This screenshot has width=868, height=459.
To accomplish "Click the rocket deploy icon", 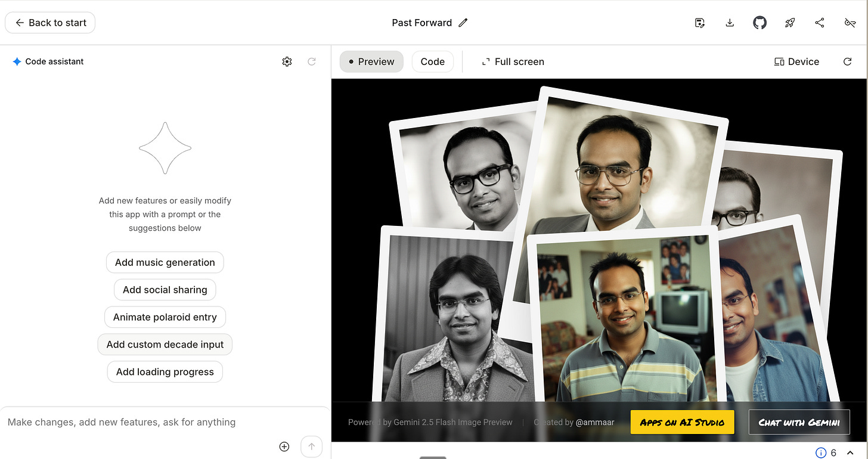I will pyautogui.click(x=790, y=23).
